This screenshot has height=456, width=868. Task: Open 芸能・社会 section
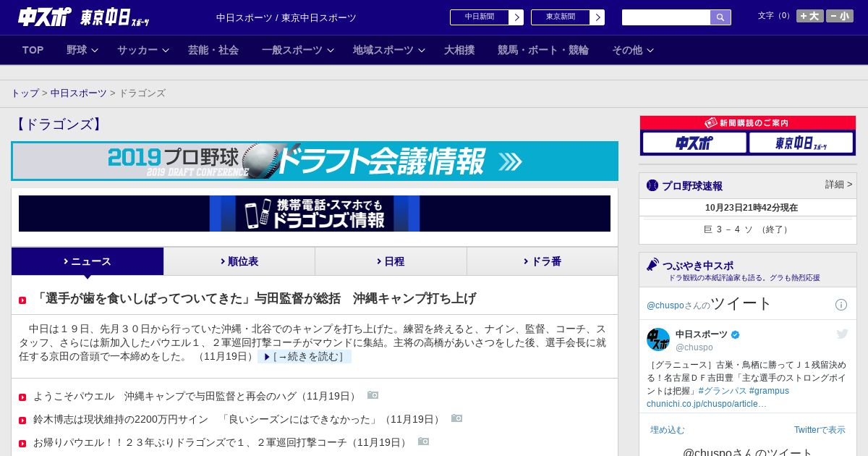tap(213, 50)
